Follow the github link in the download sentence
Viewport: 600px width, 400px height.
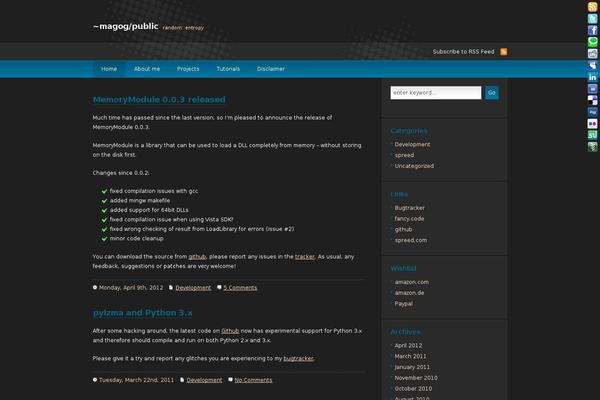pos(197,256)
